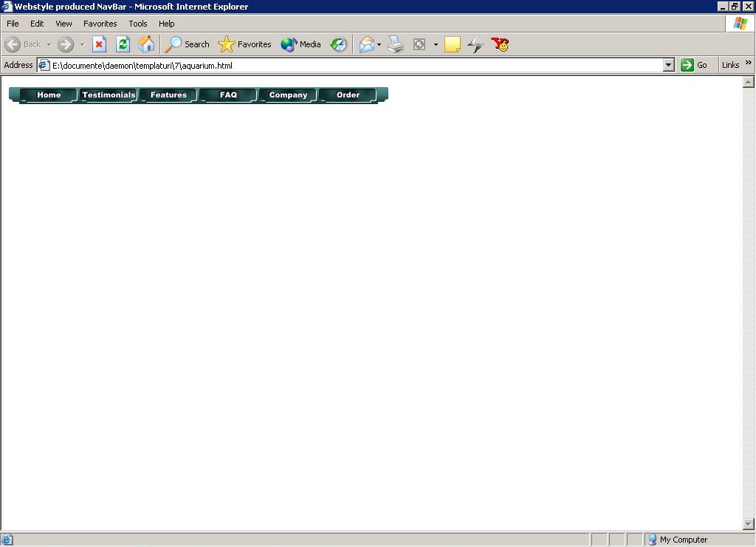Click the Refresh page icon
Screen dimensions: 756x547
click(x=123, y=44)
